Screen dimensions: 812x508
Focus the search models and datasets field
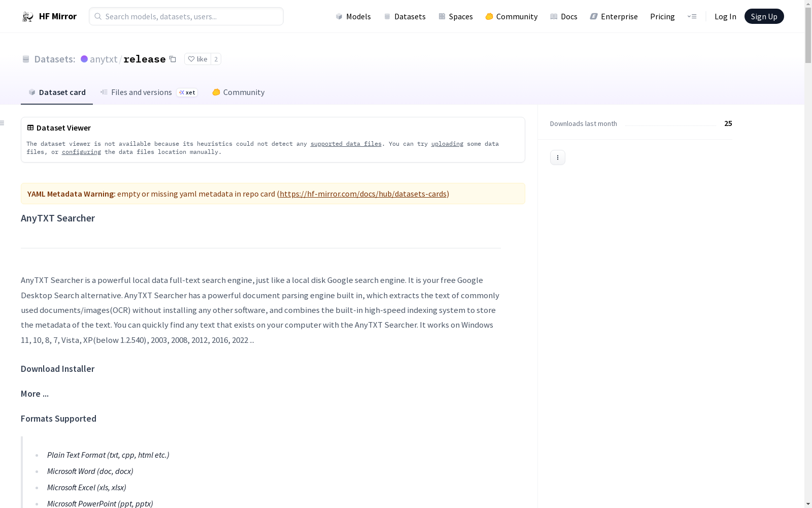[186, 16]
